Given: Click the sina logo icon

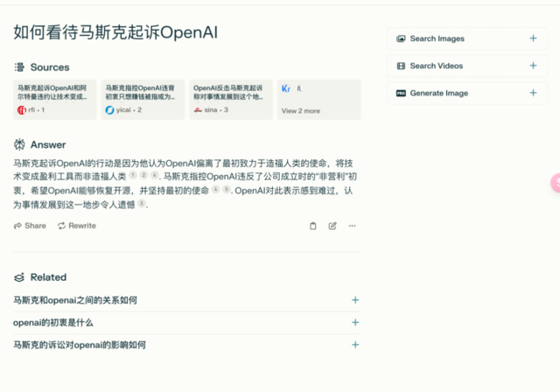Looking at the screenshot, I should [198, 110].
